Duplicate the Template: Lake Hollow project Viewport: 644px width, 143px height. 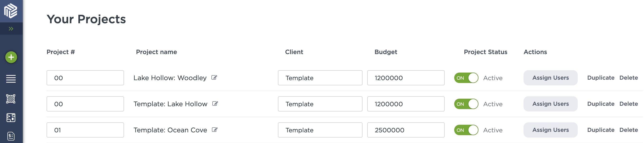(601, 104)
